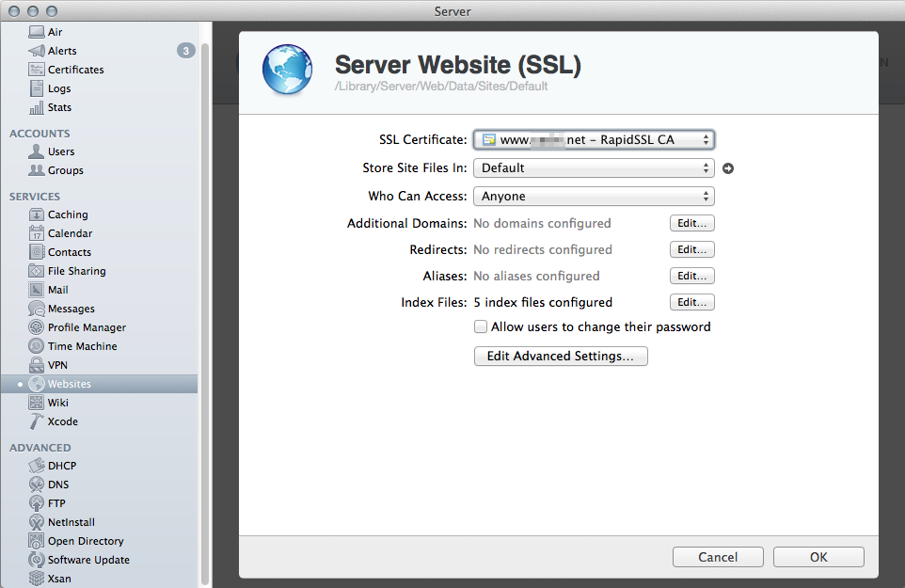The width and height of the screenshot is (905, 588).
Task: Edit the Index Files list
Action: point(691,303)
